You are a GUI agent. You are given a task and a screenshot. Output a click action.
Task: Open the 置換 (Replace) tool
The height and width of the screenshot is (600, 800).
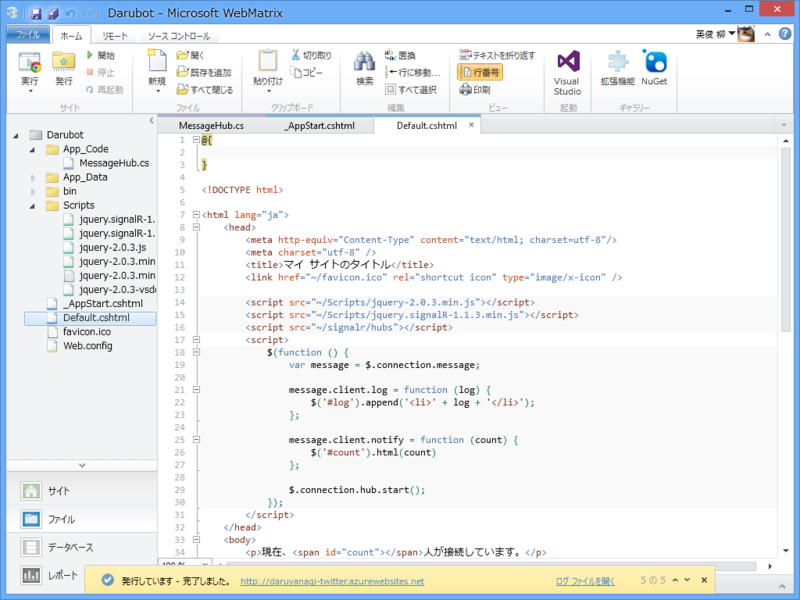[400, 55]
